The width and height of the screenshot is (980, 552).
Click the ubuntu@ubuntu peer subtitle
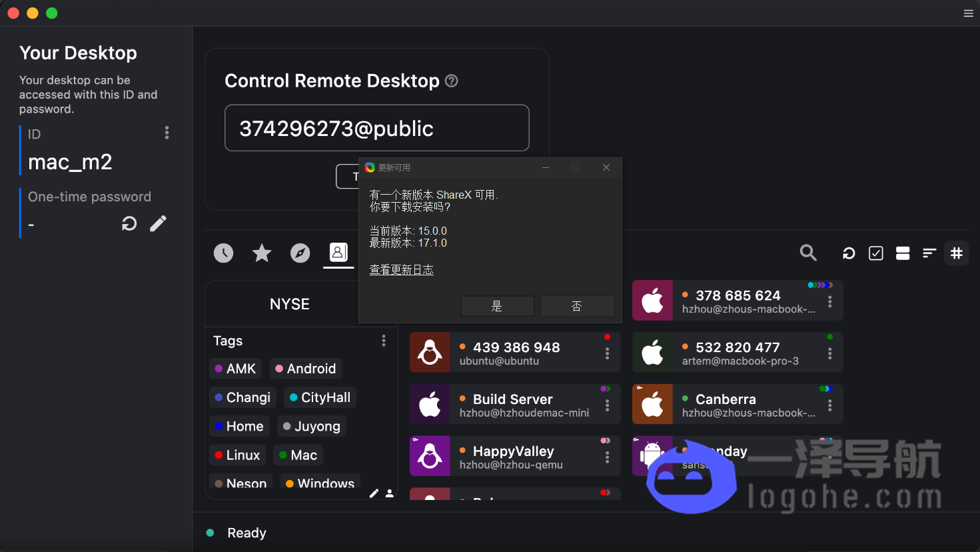tap(499, 361)
